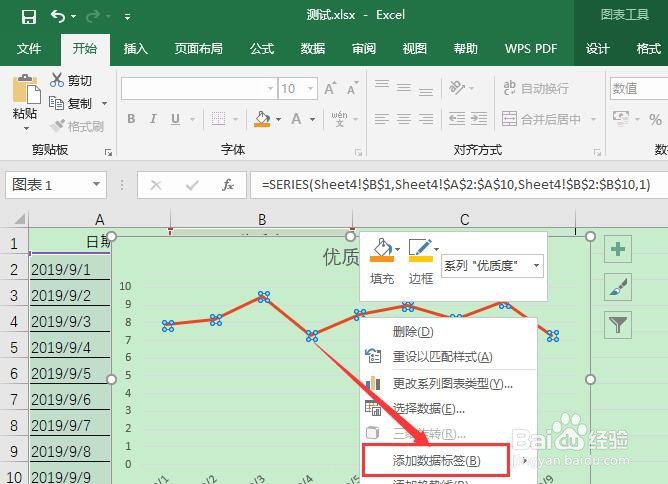Click the chart filters funnel button
The width and height of the screenshot is (668, 484).
click(x=618, y=325)
